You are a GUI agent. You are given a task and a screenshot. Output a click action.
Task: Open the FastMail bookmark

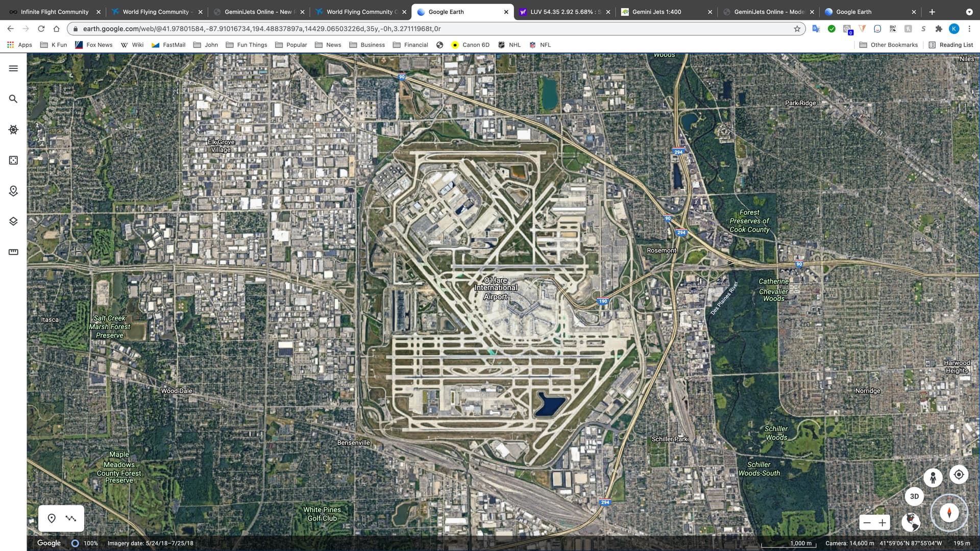click(x=168, y=45)
